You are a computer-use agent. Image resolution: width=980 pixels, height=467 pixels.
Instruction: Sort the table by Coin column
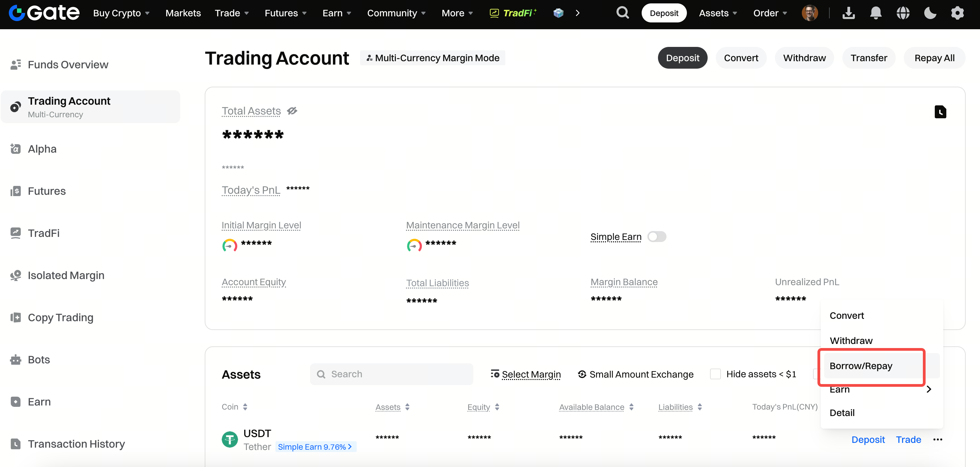[234, 407]
